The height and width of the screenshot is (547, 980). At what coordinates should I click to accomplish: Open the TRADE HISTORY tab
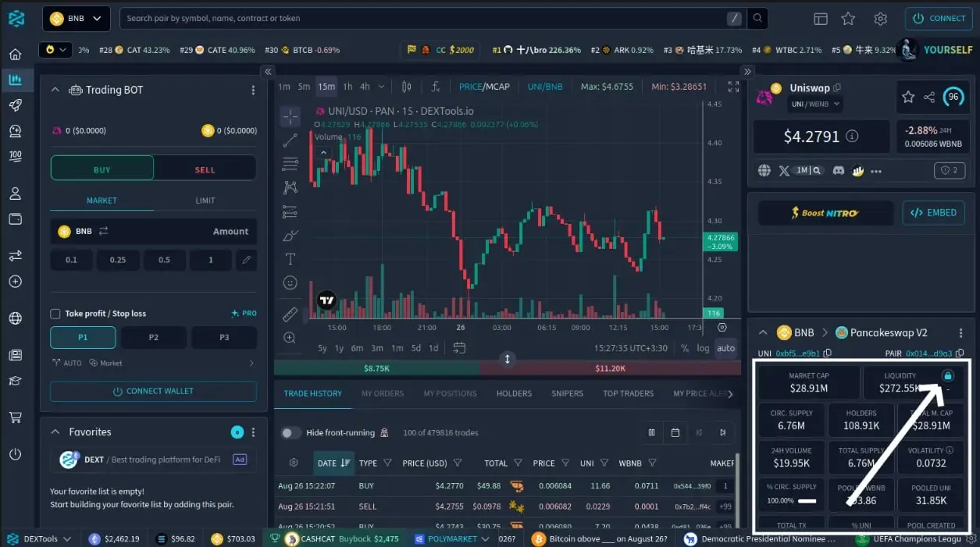312,393
